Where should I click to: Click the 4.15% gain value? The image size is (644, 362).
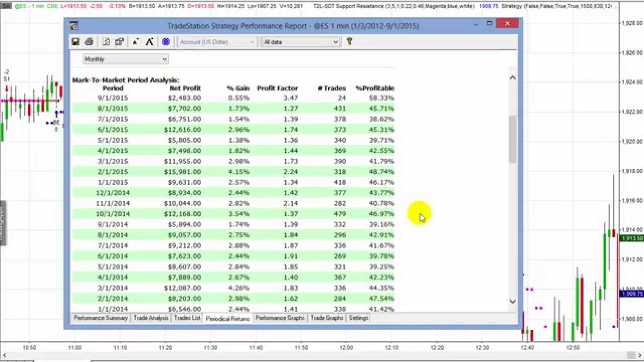coord(238,172)
